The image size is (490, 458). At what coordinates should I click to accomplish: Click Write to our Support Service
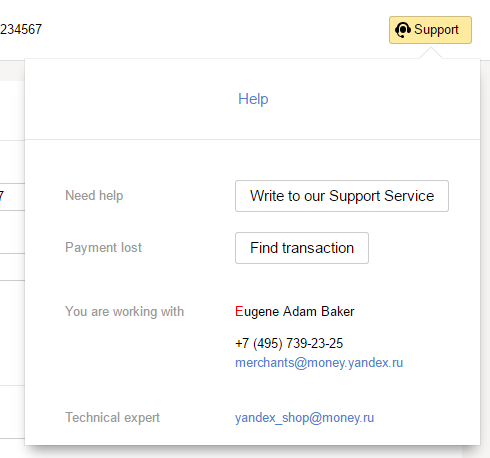pyautogui.click(x=342, y=196)
